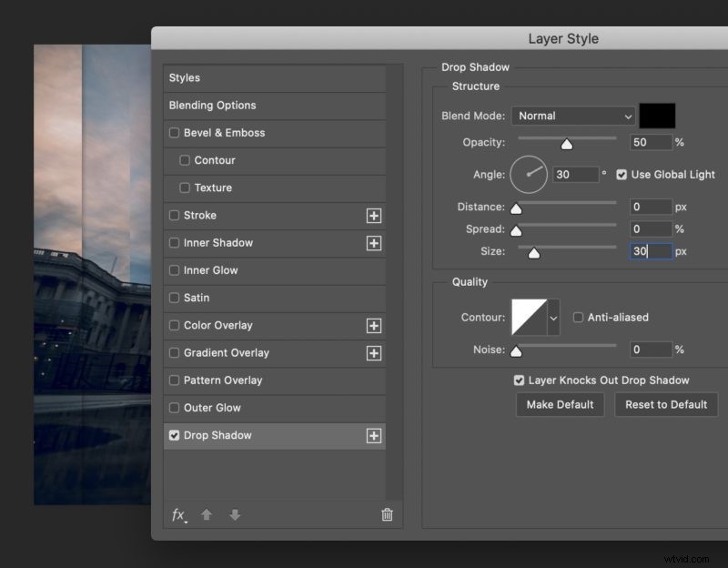Viewport: 728px width, 568px height.
Task: Open the Blend Mode dropdown
Action: (573, 116)
